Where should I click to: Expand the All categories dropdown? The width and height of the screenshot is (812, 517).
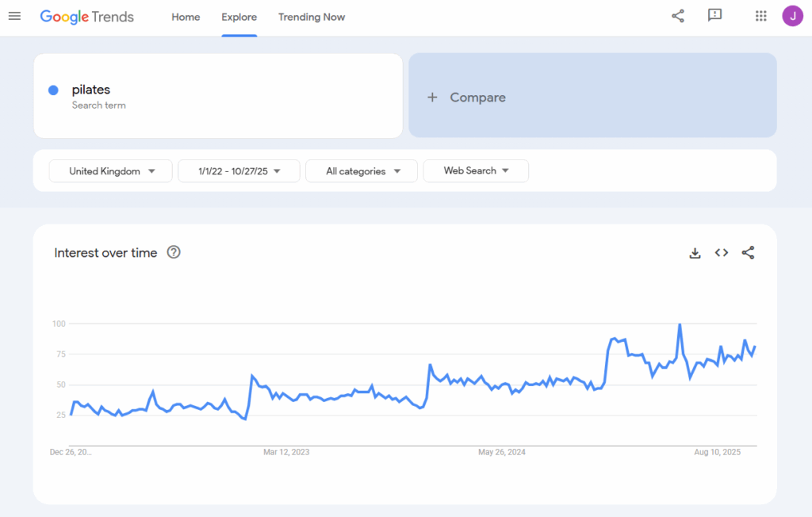coord(361,170)
